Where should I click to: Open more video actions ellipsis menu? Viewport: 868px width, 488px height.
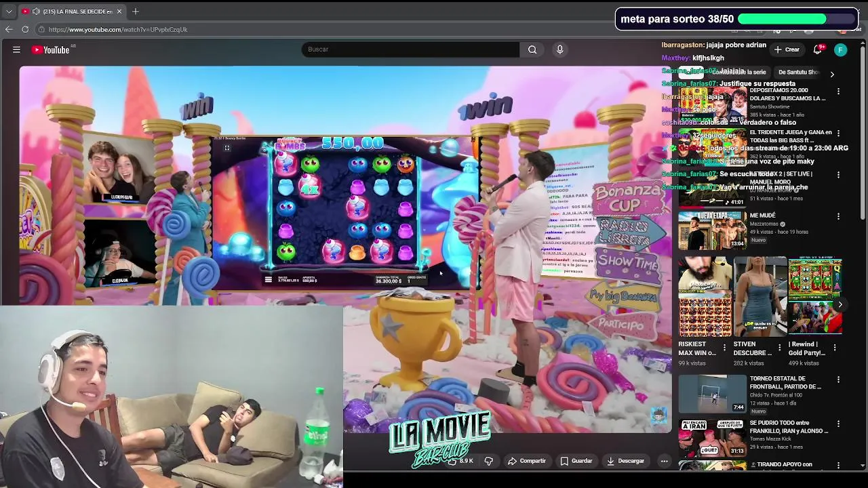click(x=665, y=461)
